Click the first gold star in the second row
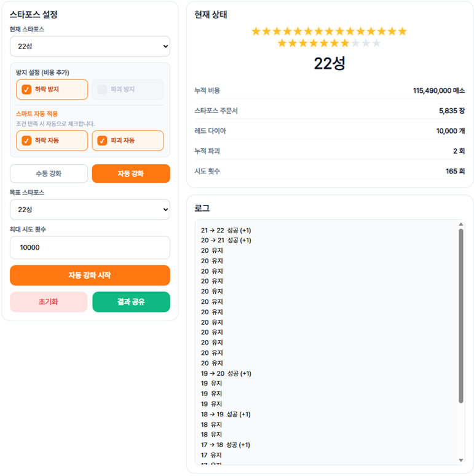474x476 pixels. 282,43
